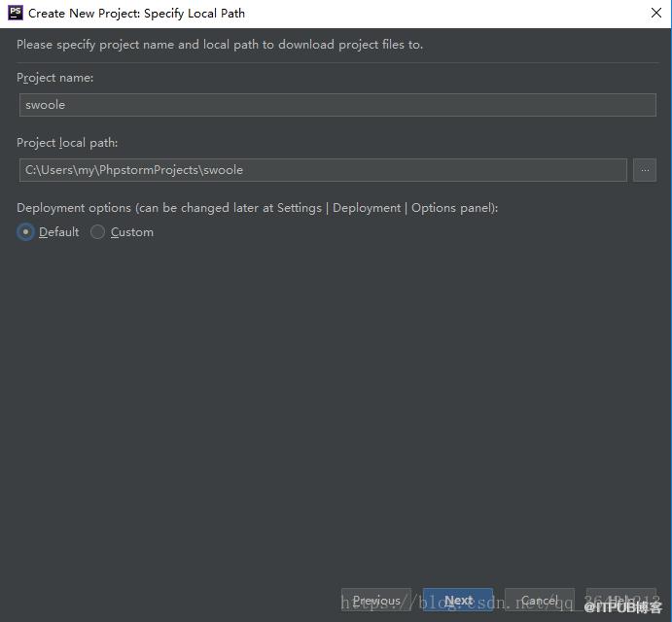Click the Project local path input field
672x622 pixels.
[323, 170]
